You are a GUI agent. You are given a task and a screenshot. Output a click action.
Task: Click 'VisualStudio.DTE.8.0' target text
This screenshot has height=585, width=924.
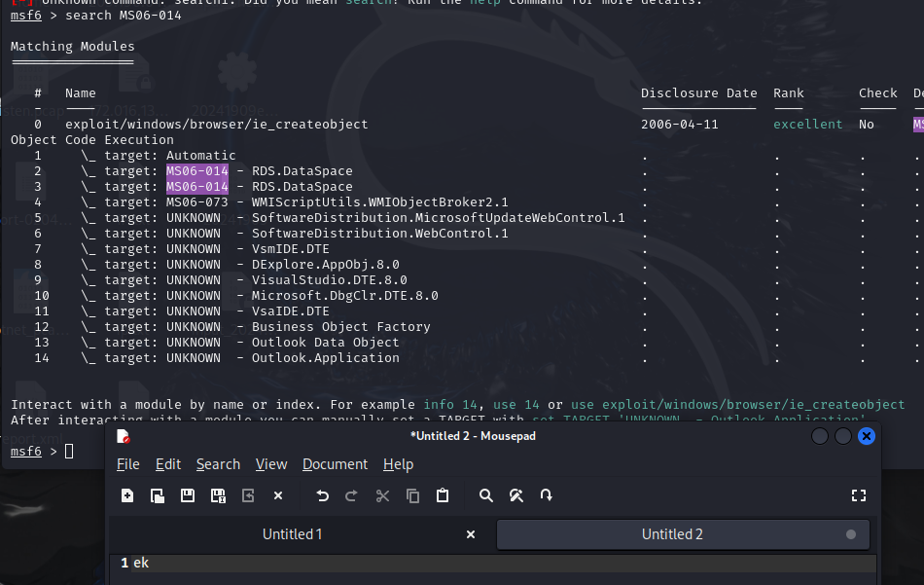tap(330, 280)
